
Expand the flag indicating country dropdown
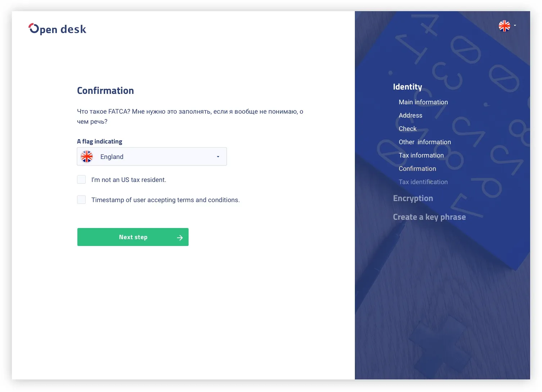(152, 156)
